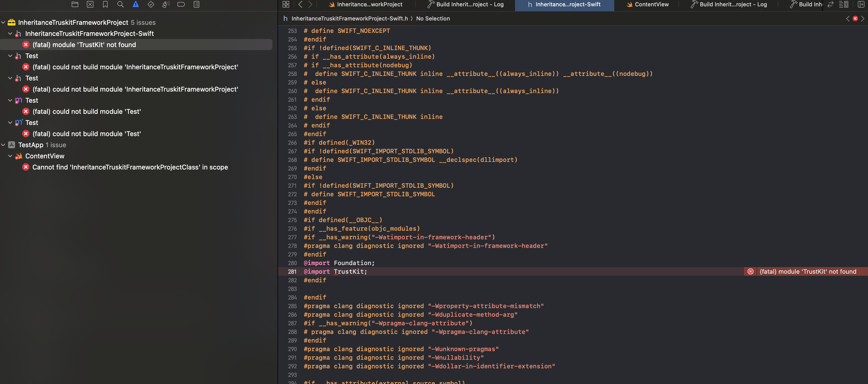
Task: Show the Breakpoint navigator
Action: (181, 4)
